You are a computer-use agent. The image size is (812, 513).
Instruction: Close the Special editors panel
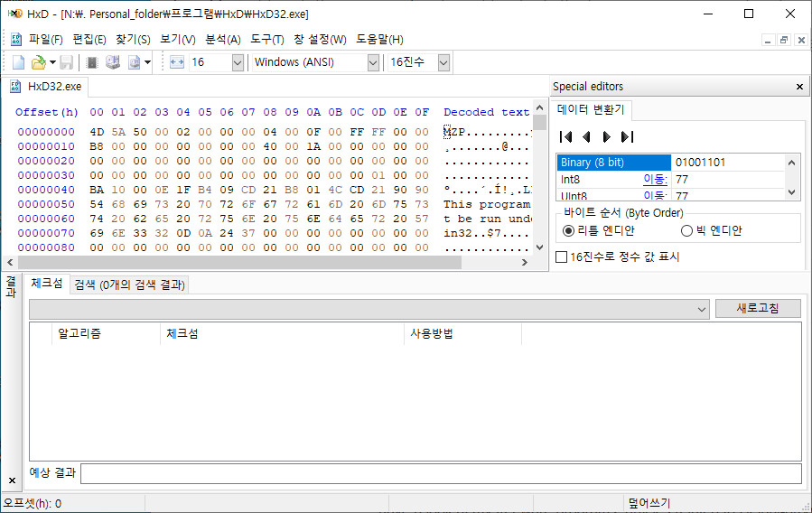coord(799,87)
